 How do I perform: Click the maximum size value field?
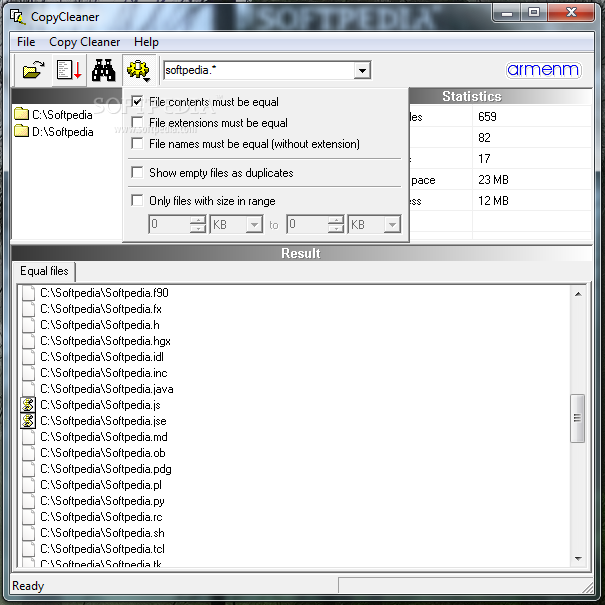(308, 225)
